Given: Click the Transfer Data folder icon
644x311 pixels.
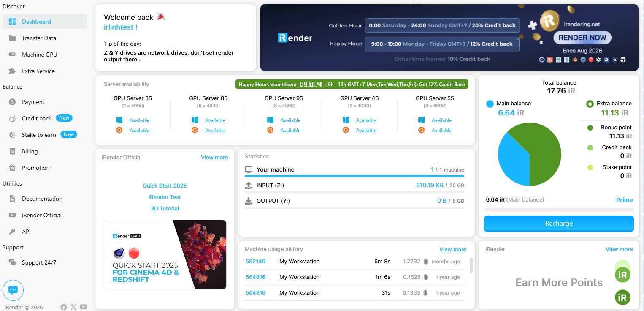Looking at the screenshot, I should point(12,38).
